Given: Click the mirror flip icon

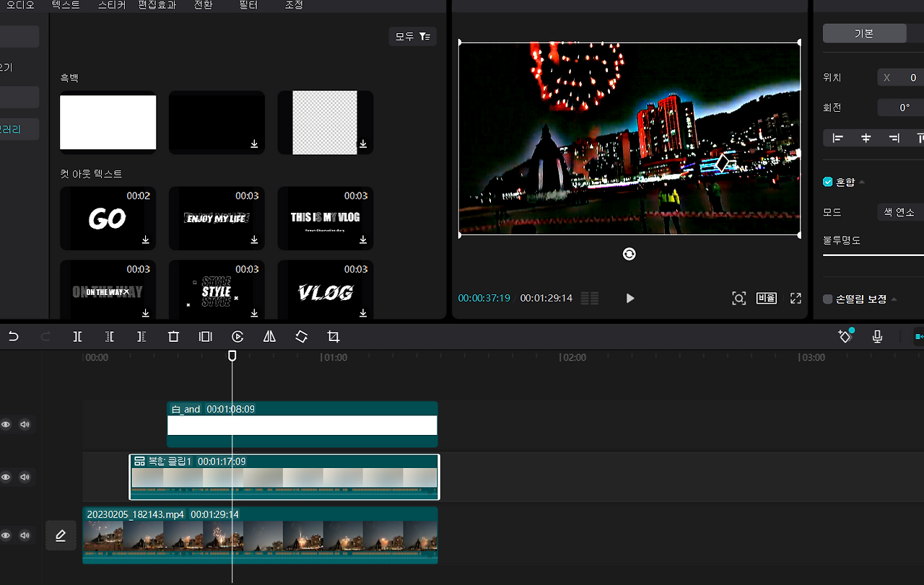Looking at the screenshot, I should tap(269, 336).
